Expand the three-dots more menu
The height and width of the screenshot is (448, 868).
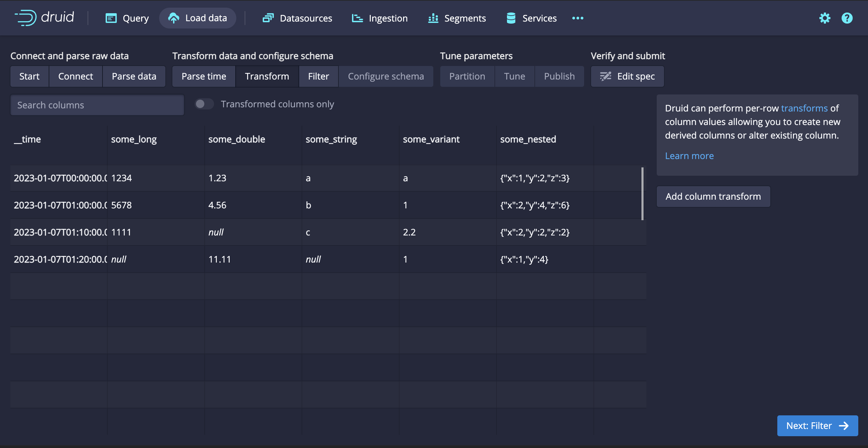[578, 18]
